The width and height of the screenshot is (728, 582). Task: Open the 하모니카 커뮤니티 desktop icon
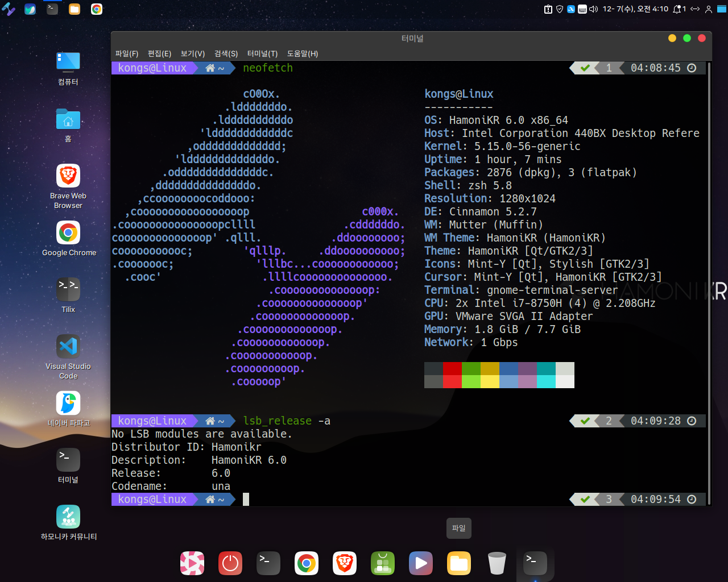tap(68, 517)
